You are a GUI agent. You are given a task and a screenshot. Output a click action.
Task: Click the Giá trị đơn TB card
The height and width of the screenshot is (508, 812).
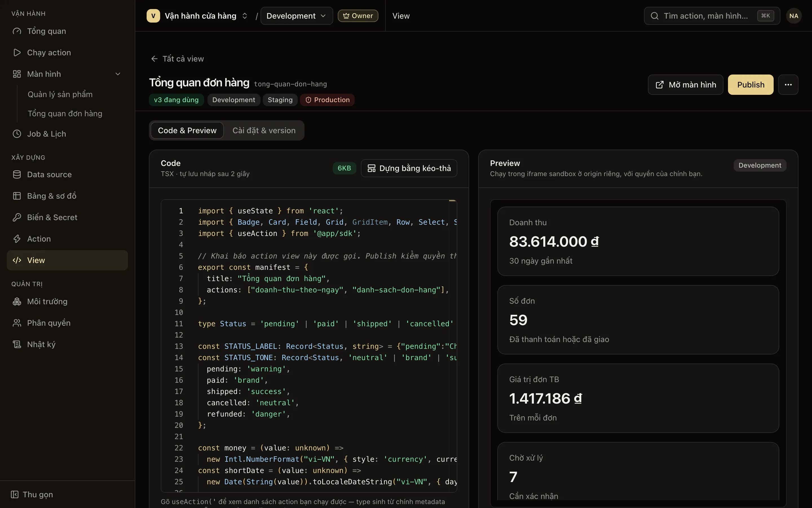638,398
